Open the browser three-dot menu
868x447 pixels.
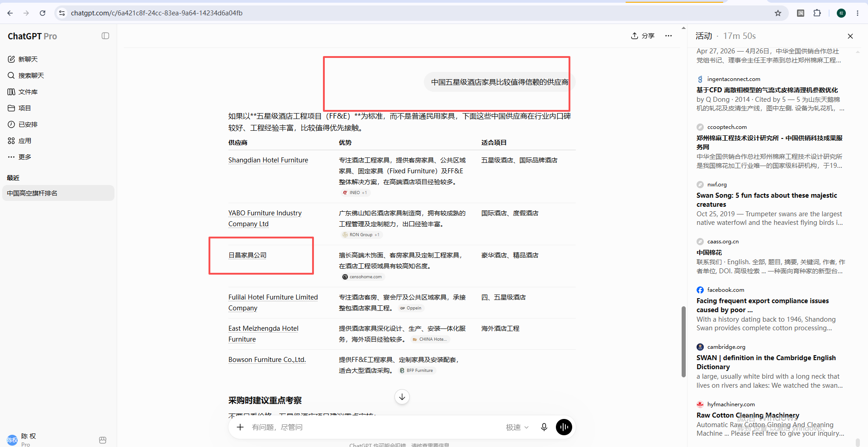pos(858,13)
